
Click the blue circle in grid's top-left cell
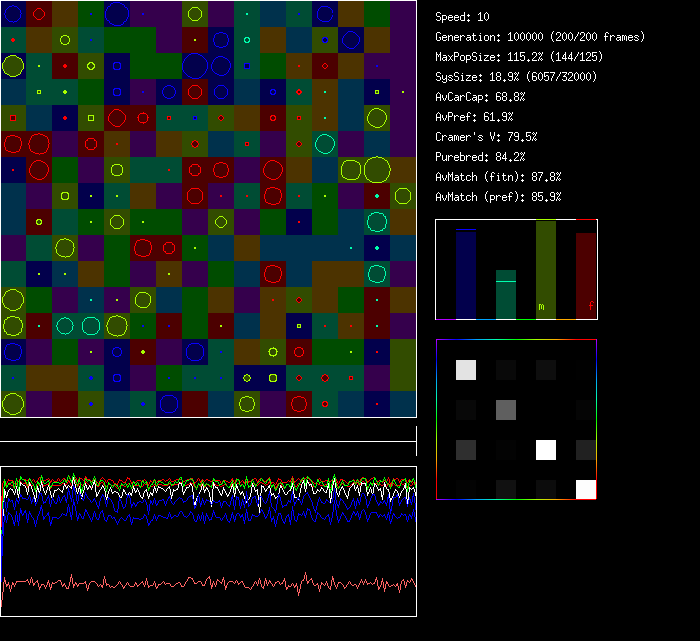(x=13, y=14)
